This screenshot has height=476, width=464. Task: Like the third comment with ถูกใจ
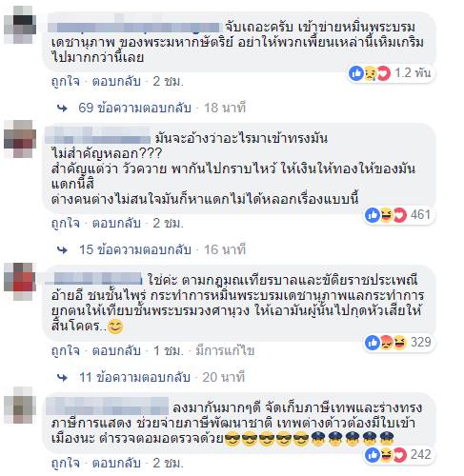click(x=66, y=350)
